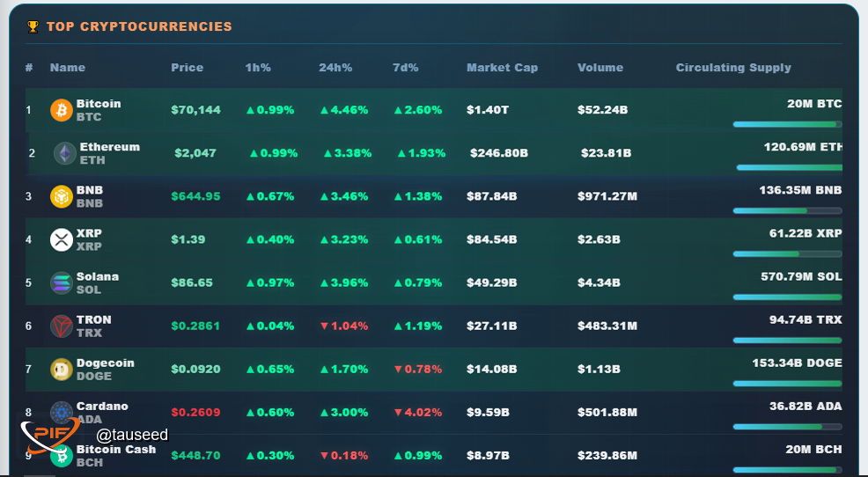Image resolution: width=868 pixels, height=477 pixels.
Task: Sort by the Name column header
Action: (x=68, y=68)
